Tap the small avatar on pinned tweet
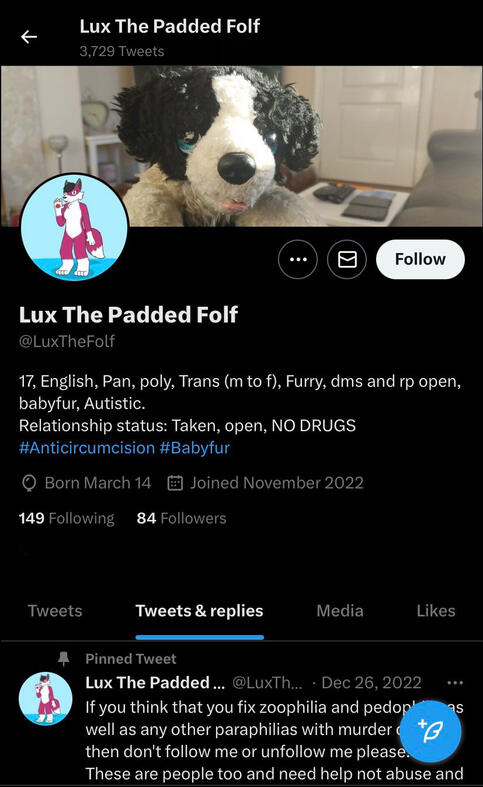 (45, 699)
